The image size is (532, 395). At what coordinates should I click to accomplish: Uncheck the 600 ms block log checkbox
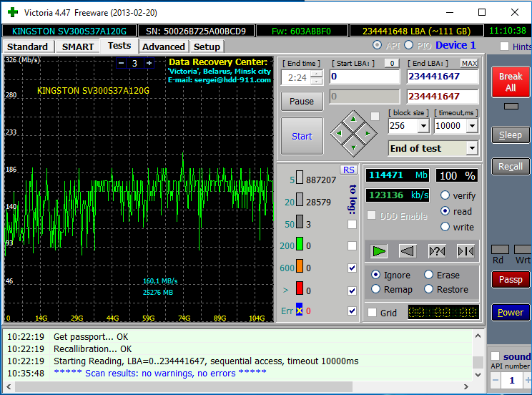[x=352, y=268]
